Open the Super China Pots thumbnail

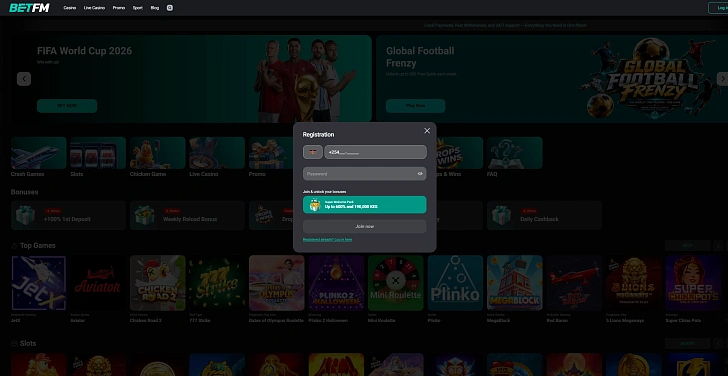693,283
